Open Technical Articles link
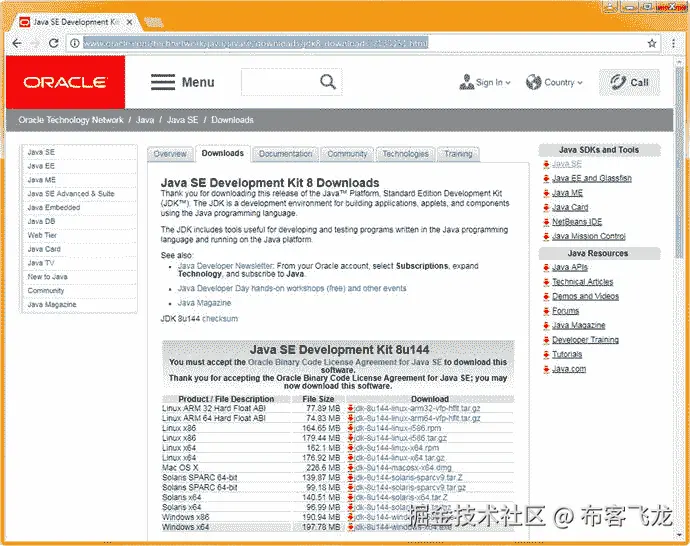Viewport: 690px width, 546px height. (583, 282)
